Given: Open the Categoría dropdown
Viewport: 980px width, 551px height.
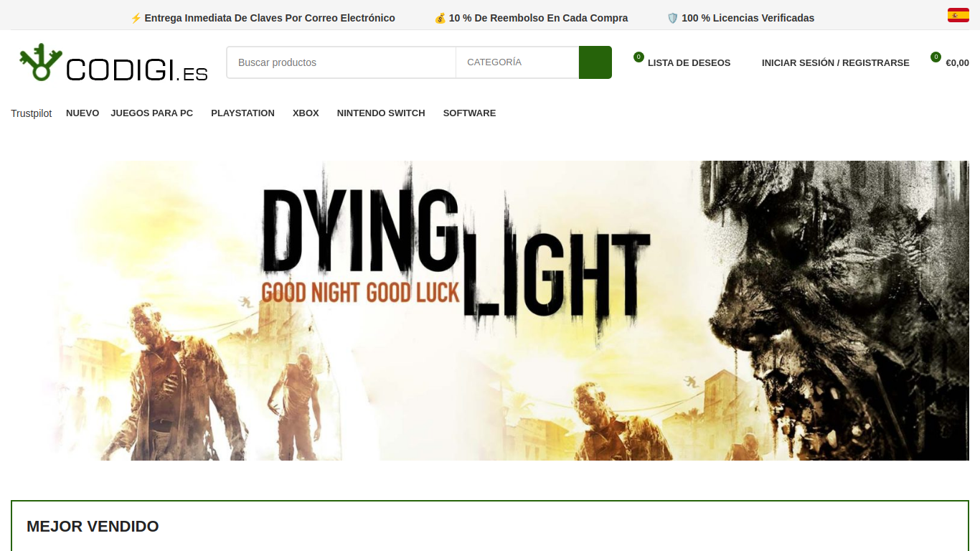Looking at the screenshot, I should pyautogui.click(x=517, y=62).
